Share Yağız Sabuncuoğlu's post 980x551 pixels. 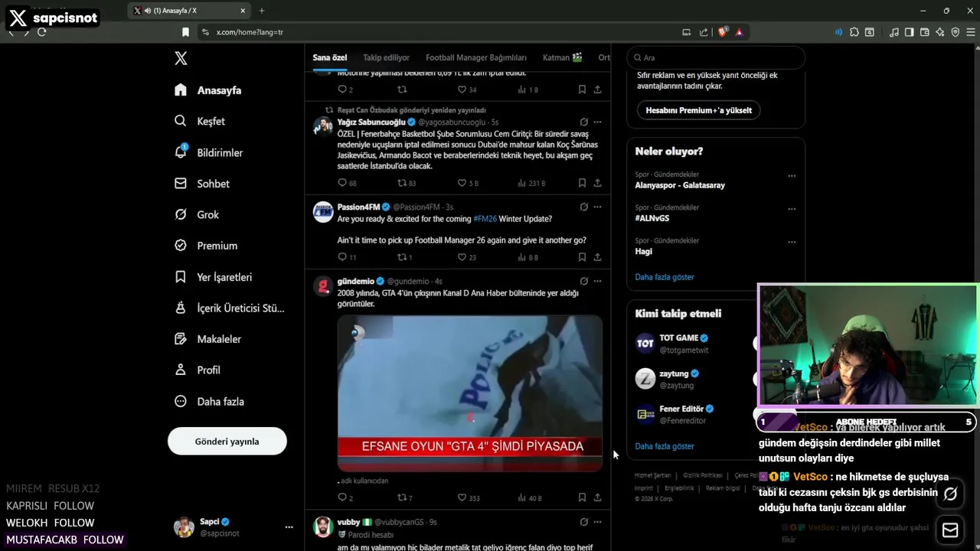click(597, 183)
